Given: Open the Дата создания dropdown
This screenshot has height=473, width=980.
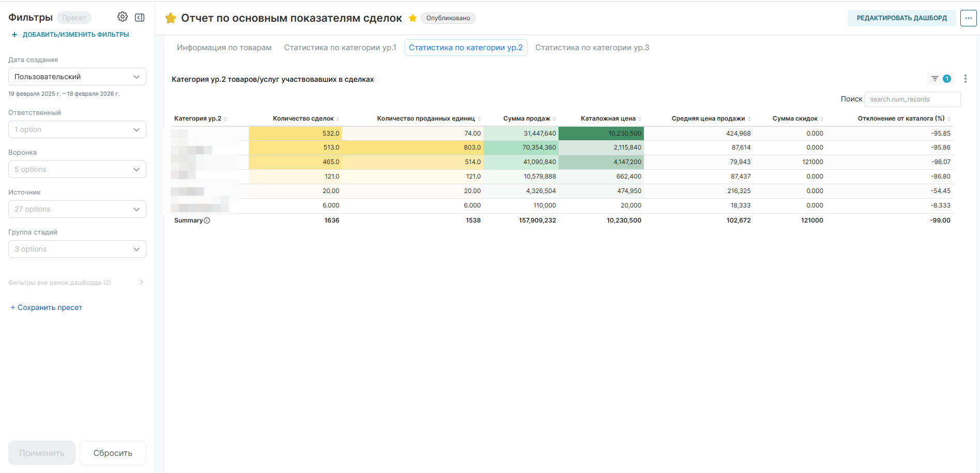Looking at the screenshot, I should [x=77, y=77].
